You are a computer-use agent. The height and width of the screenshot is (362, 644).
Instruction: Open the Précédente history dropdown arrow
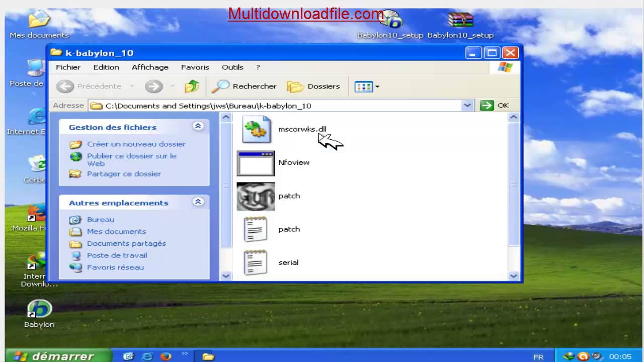point(132,86)
